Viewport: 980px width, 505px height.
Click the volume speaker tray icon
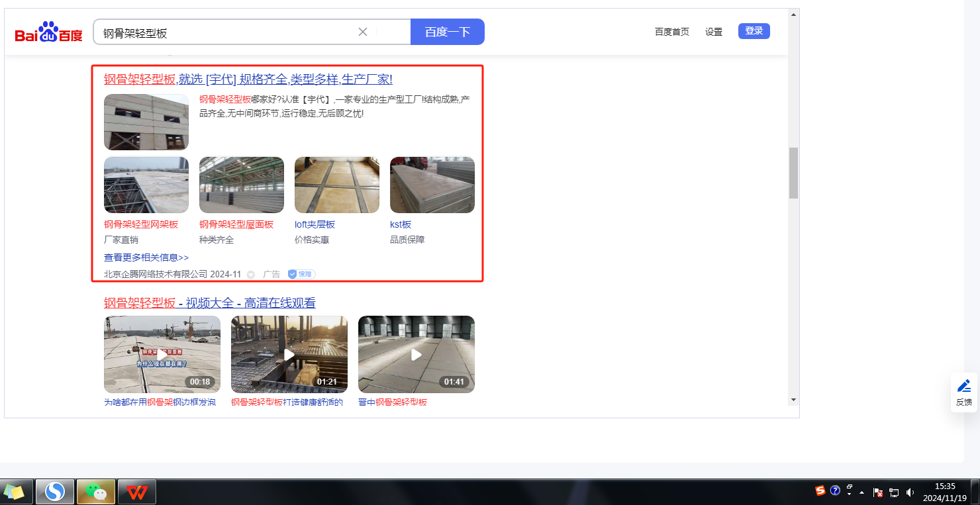pos(910,492)
